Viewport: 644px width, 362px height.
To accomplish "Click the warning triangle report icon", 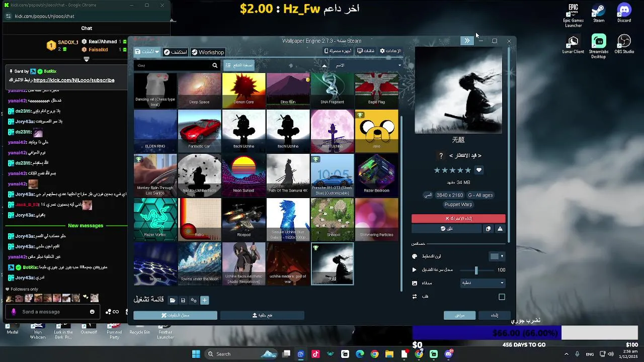I will [x=500, y=228].
